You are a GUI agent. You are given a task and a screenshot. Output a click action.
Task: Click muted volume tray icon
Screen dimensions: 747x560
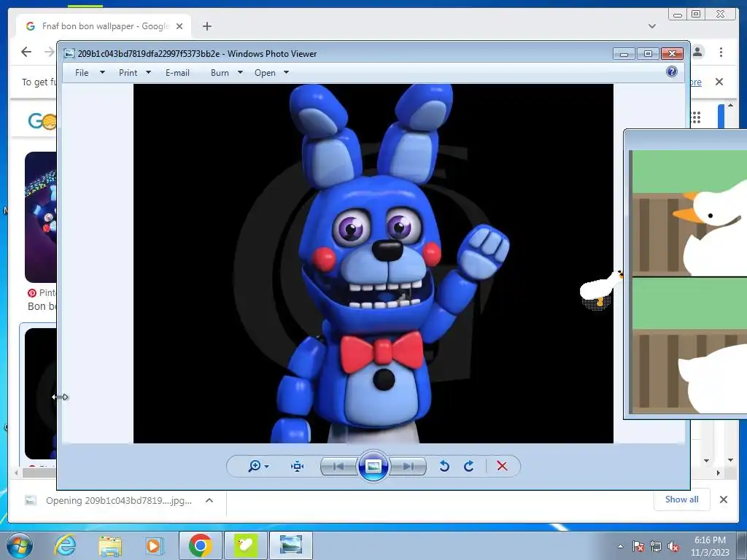673,546
